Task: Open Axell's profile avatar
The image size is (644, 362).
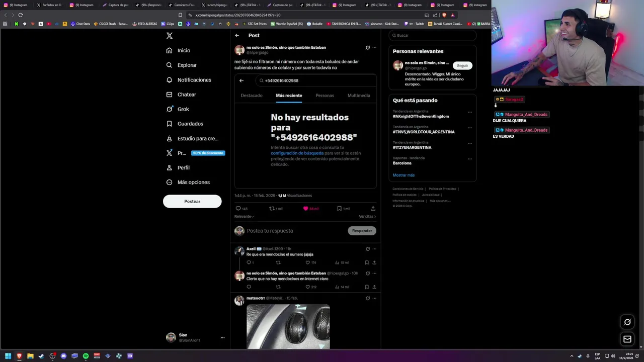Action: tap(239, 251)
